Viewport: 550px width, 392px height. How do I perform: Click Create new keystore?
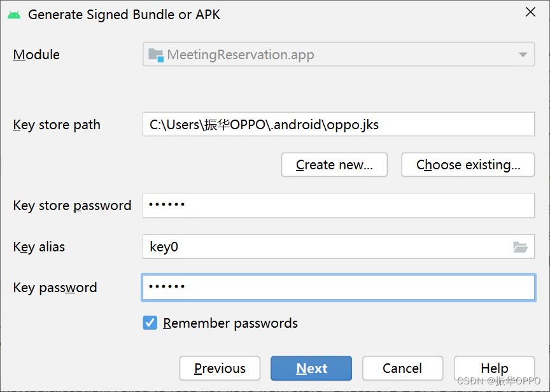[x=334, y=164]
